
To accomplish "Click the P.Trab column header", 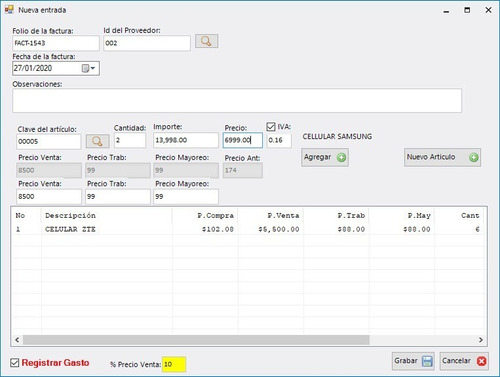I will pos(336,216).
